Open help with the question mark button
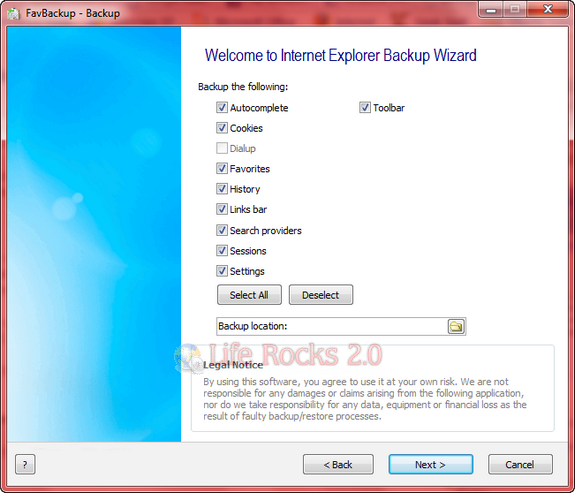The height and width of the screenshot is (493, 575). coord(25,464)
